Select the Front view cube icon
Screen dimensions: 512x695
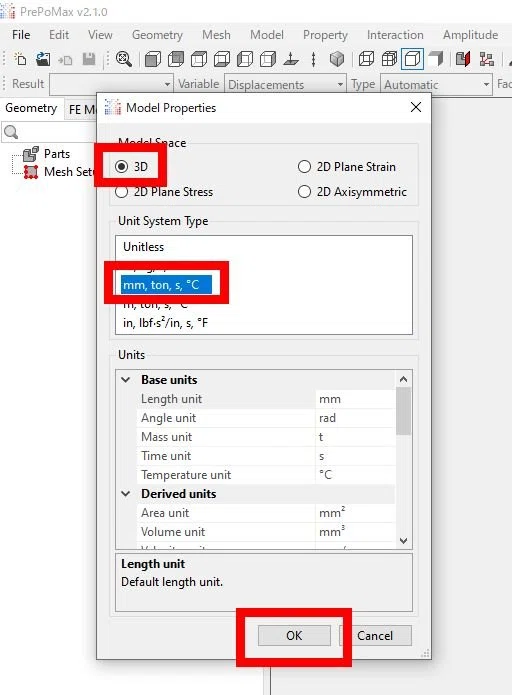(x=153, y=59)
